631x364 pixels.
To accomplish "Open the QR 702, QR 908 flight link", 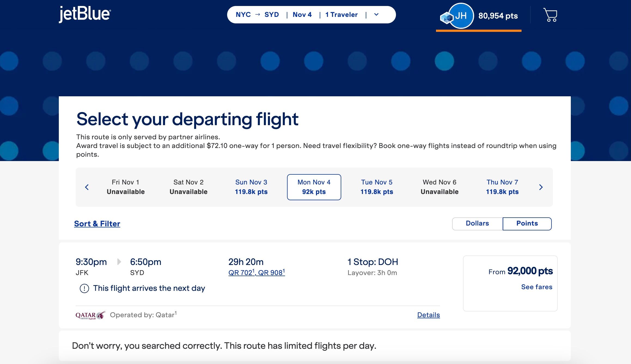I will tap(257, 273).
